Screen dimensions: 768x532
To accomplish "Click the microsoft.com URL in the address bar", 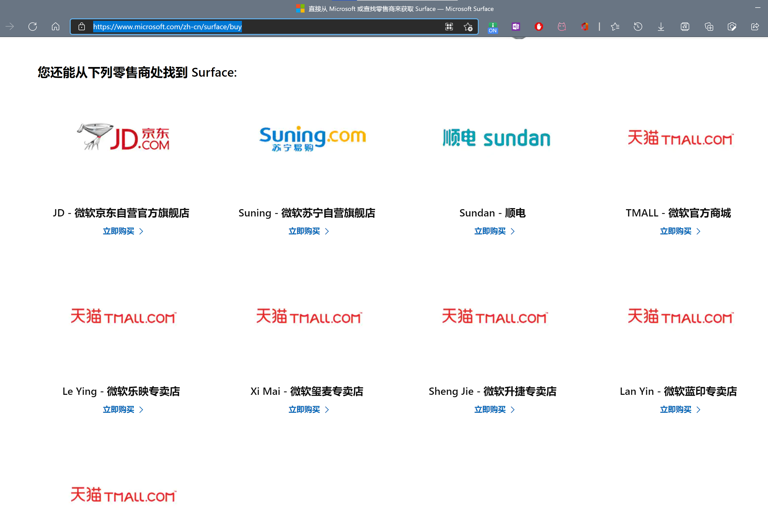I will tap(168, 27).
